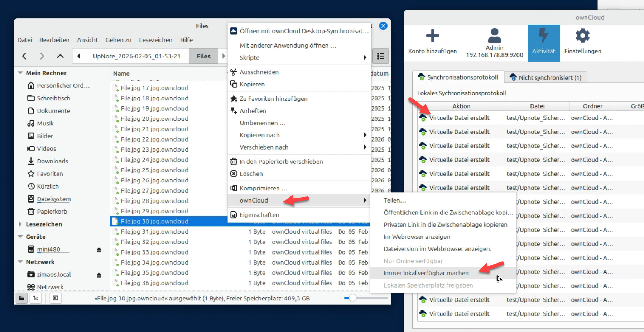Switch sidebar to tree view
The height and width of the screenshot is (332, 644).
point(36,298)
